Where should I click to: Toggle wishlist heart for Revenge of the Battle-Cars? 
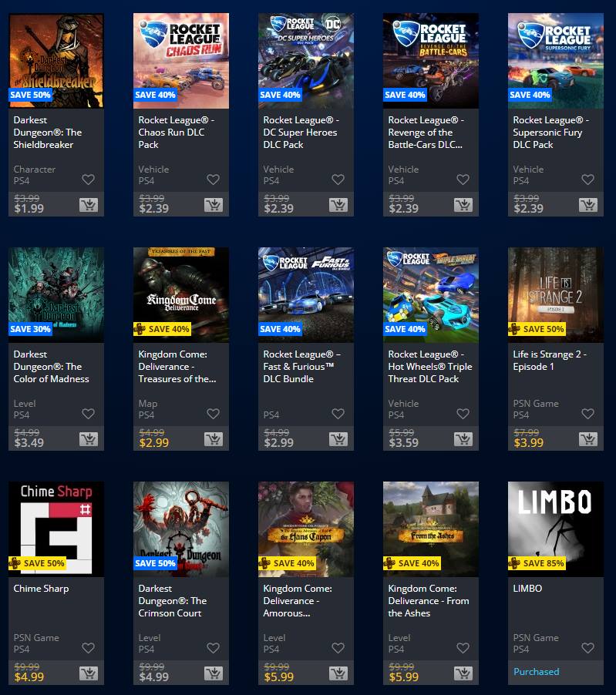point(463,180)
